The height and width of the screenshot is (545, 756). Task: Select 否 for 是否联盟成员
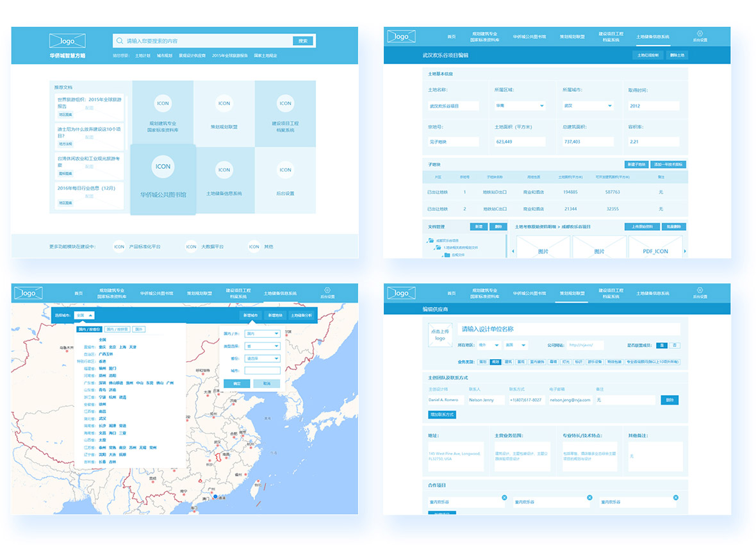click(675, 345)
